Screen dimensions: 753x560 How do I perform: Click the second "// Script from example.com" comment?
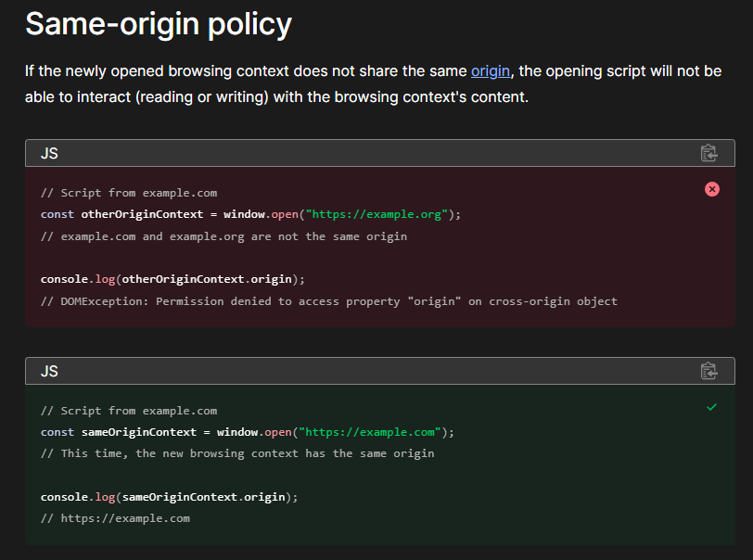[x=129, y=411]
